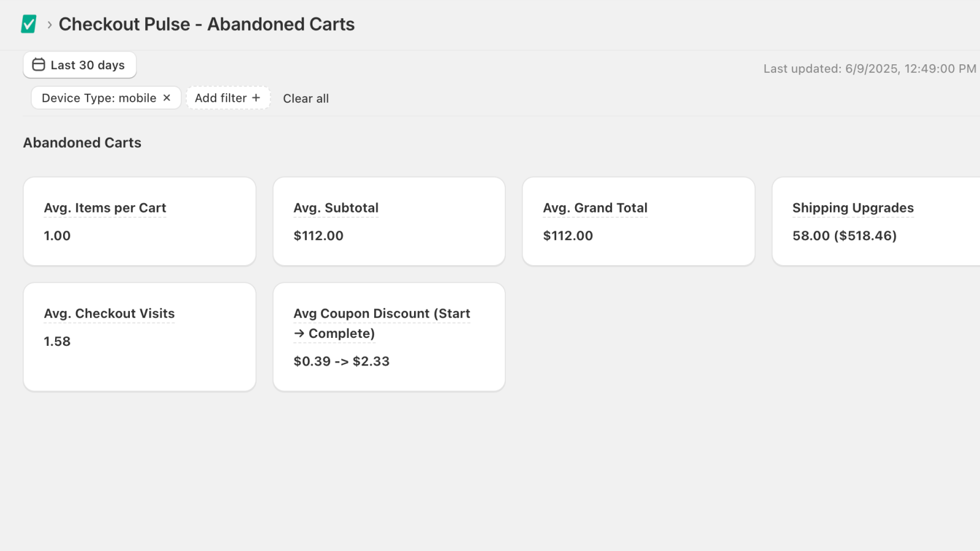Select the Avg. Grand Total metric title
Viewport: 980px width, 551px height.
coord(595,208)
